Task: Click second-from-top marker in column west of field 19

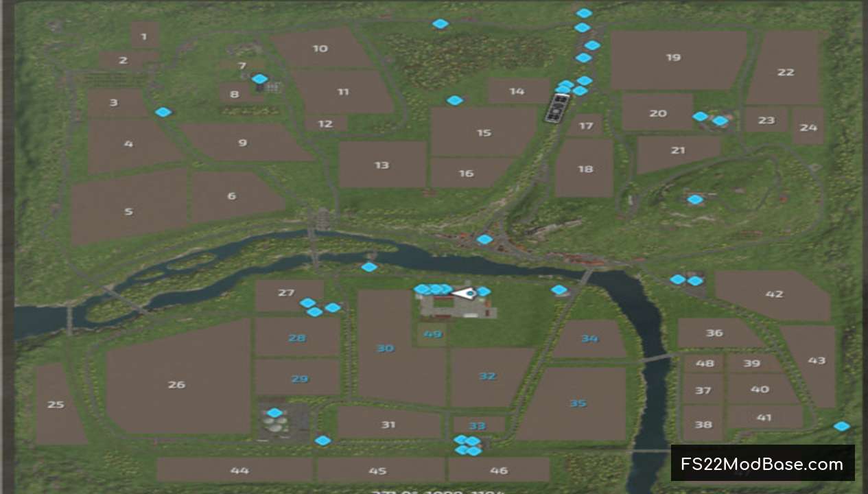Action: (x=582, y=27)
